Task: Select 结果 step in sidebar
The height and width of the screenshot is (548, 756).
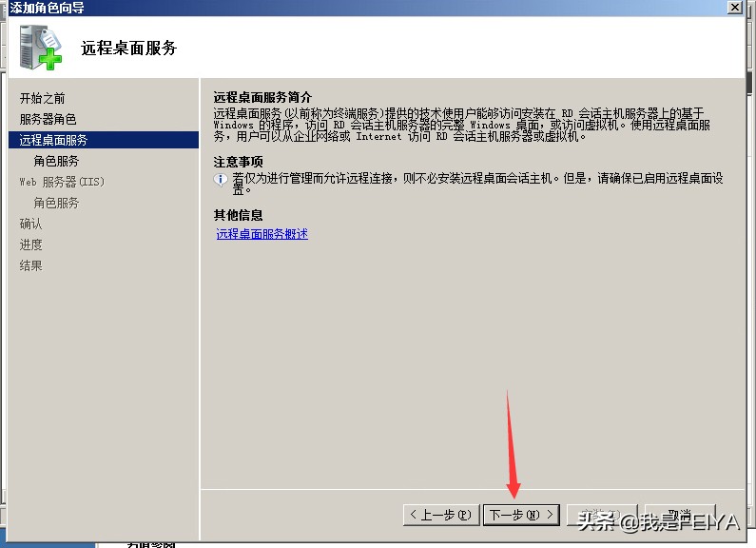Action: pos(30,265)
